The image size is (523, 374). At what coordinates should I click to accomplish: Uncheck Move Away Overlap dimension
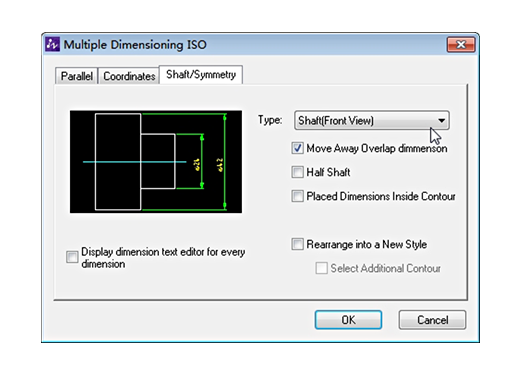click(x=297, y=148)
